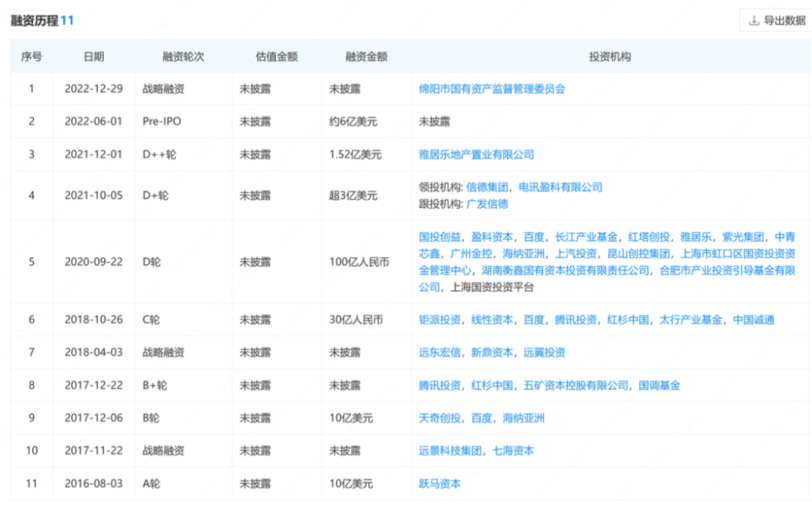The width and height of the screenshot is (812, 506).
Task: Open investor link 七海资本
Action: pos(513,451)
